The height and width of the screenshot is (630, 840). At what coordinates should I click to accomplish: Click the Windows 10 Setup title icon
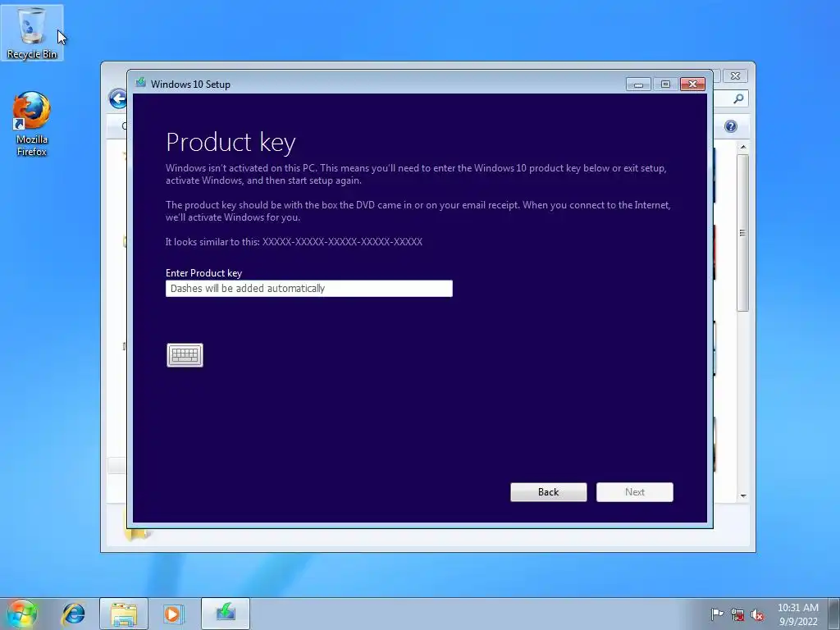coord(141,83)
